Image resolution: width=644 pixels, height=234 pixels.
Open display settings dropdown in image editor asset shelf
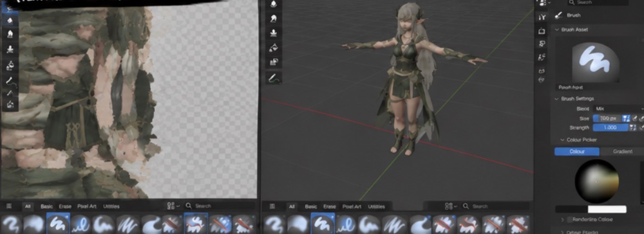pos(174,206)
